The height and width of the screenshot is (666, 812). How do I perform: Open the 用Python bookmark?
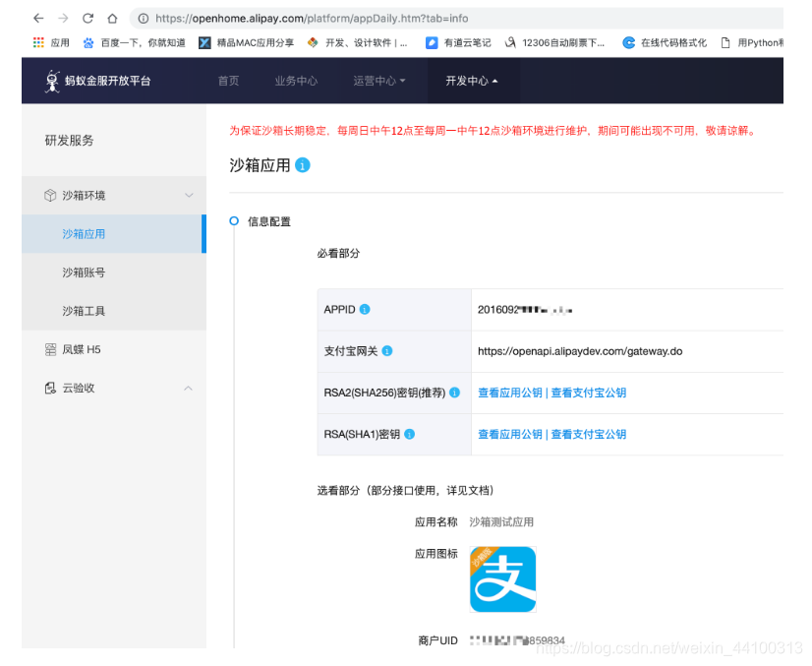pos(752,42)
